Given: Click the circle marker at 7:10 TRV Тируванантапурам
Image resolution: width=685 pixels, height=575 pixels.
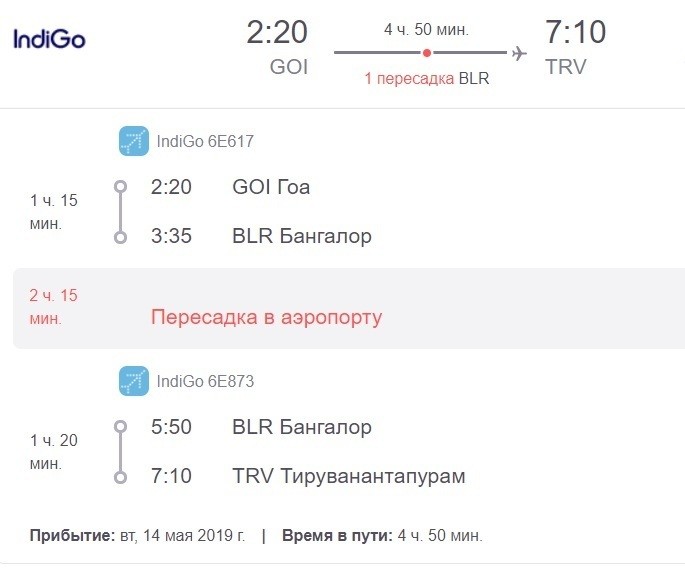Looking at the screenshot, I should click(121, 477).
